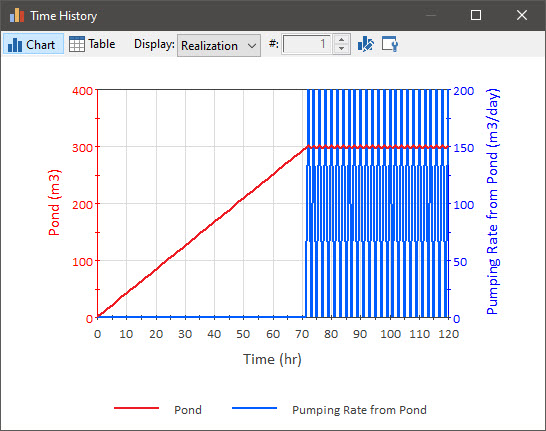The height and width of the screenshot is (431, 546).
Task: Decrease realization number with down arrow
Action: (x=342, y=49)
